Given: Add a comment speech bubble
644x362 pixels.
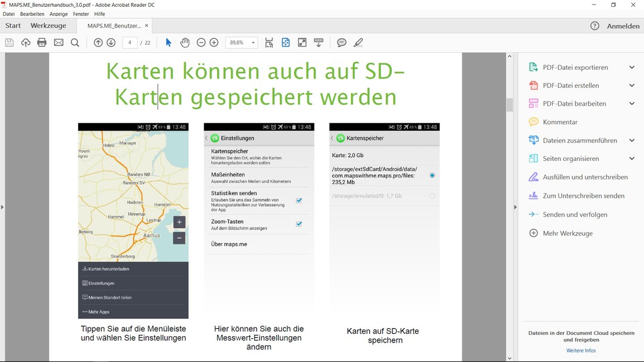Looking at the screenshot, I should [341, 42].
